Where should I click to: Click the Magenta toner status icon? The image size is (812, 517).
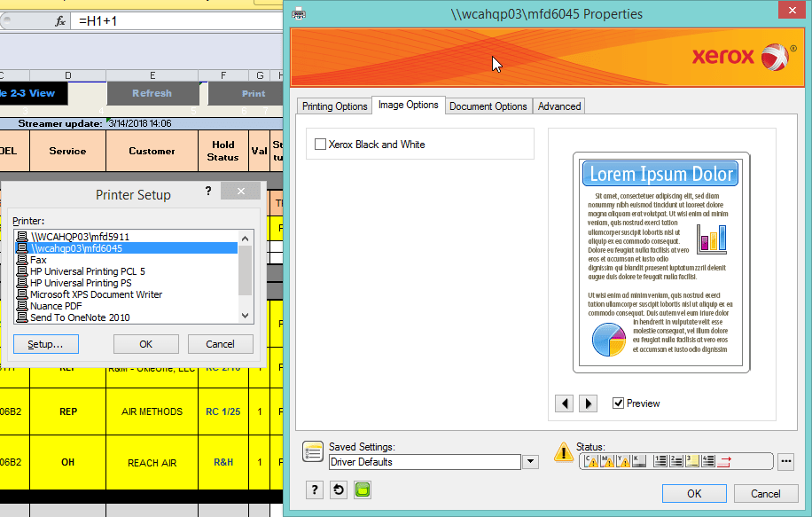607,460
